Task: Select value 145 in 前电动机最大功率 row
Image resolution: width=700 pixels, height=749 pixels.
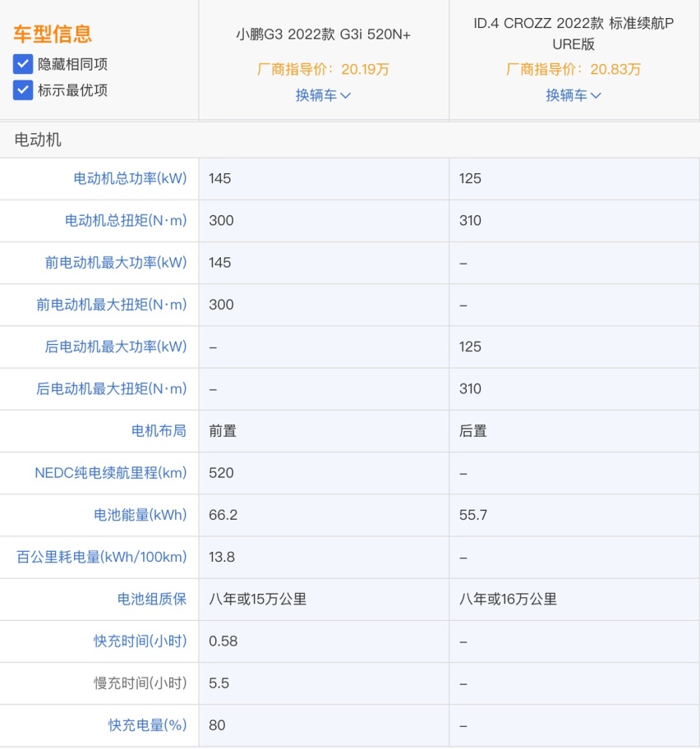Action: click(x=220, y=263)
